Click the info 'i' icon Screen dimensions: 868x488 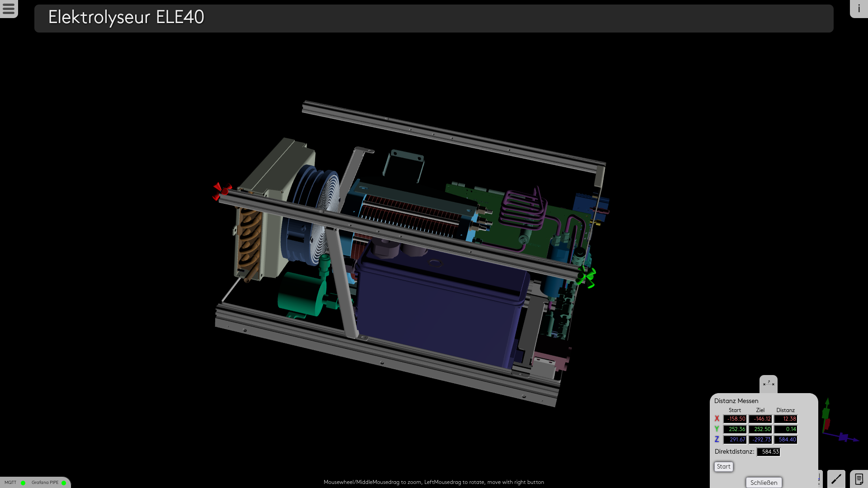pyautogui.click(x=859, y=9)
